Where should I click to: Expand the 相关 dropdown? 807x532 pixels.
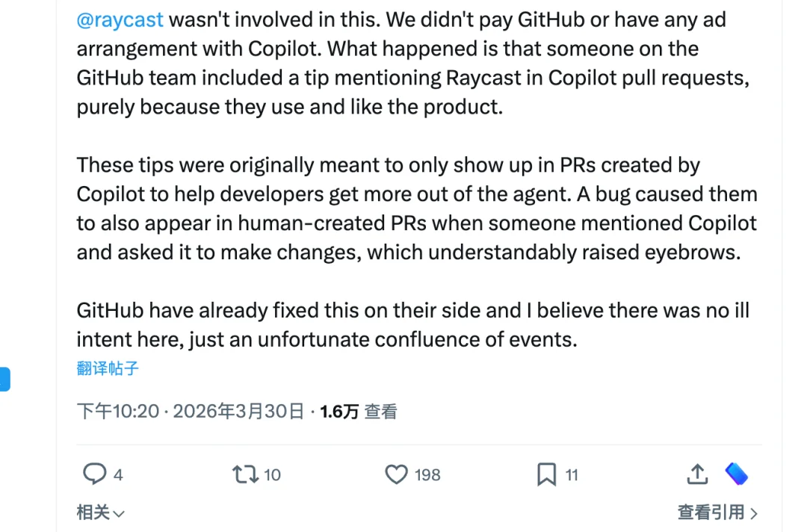coord(101,513)
